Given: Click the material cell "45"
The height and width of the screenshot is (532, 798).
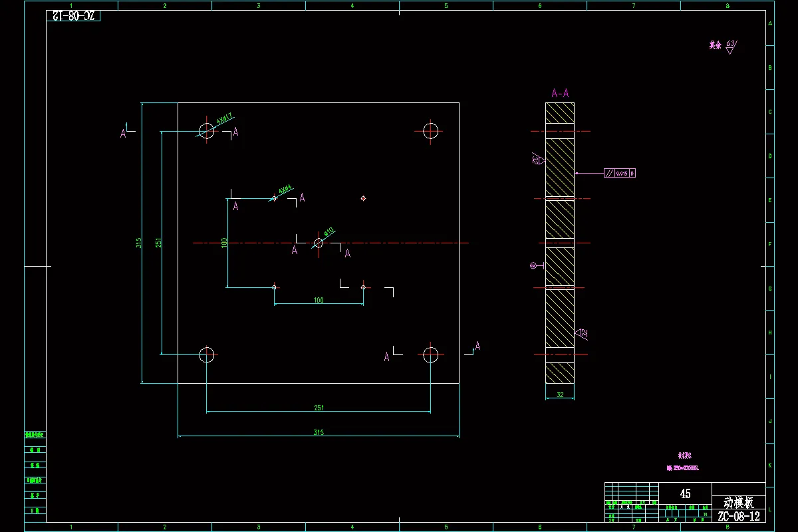Looking at the screenshot, I should [686, 493].
